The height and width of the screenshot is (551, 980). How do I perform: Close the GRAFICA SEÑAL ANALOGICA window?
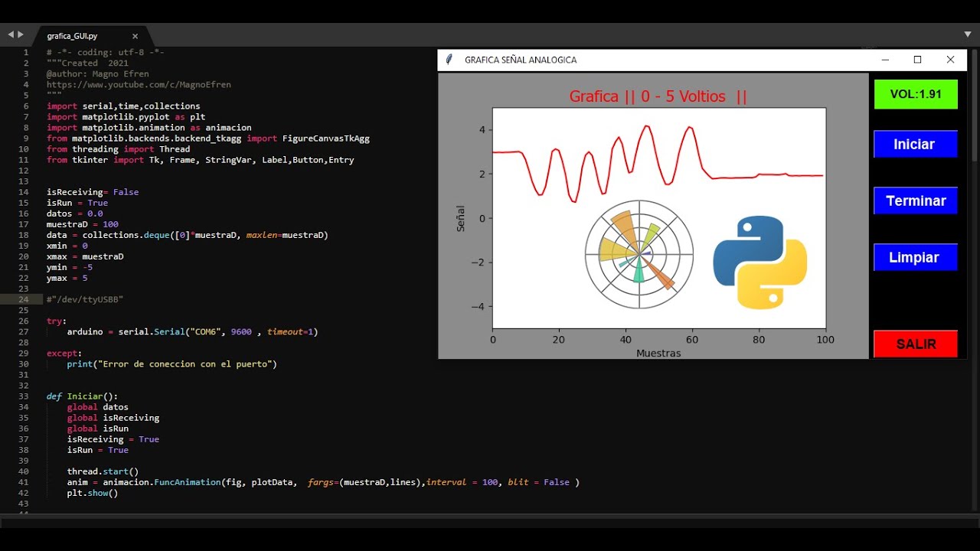(x=950, y=60)
